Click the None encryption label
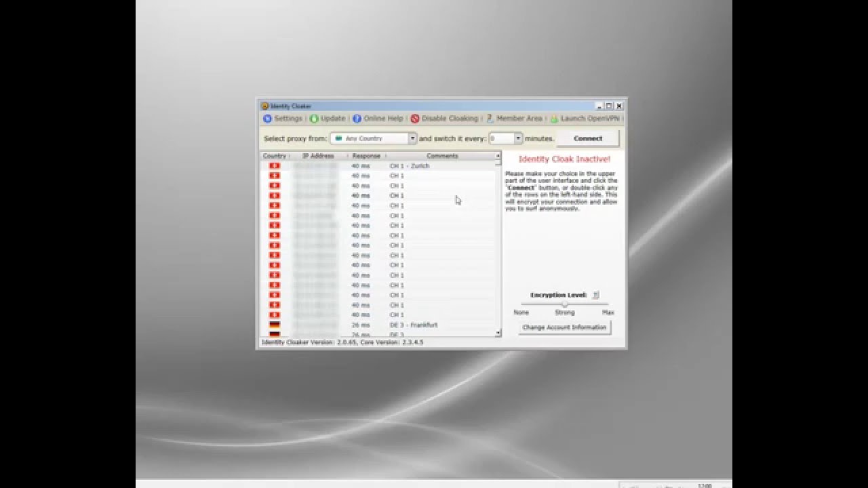The image size is (868, 488). pyautogui.click(x=521, y=312)
